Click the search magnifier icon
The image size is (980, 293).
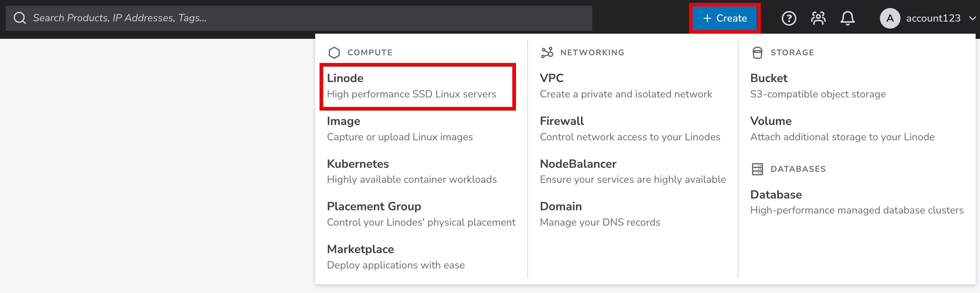coord(20,18)
